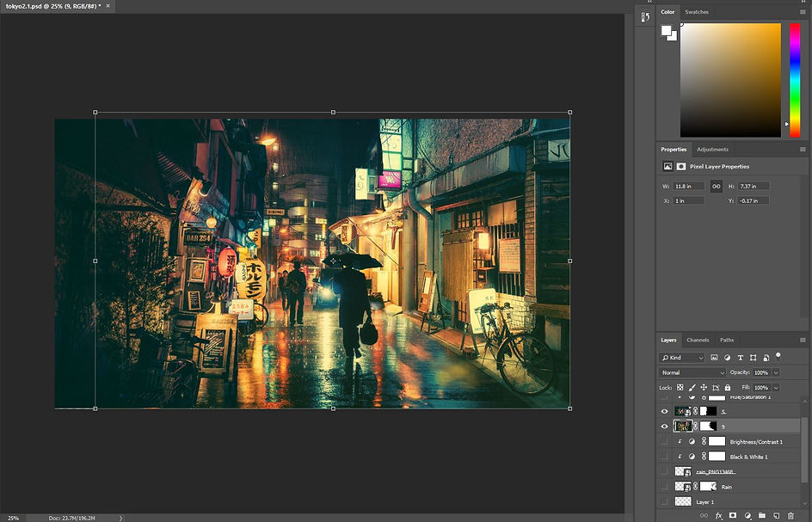Show the Layer 1 layer
The height and width of the screenshot is (522, 812).
click(x=664, y=502)
